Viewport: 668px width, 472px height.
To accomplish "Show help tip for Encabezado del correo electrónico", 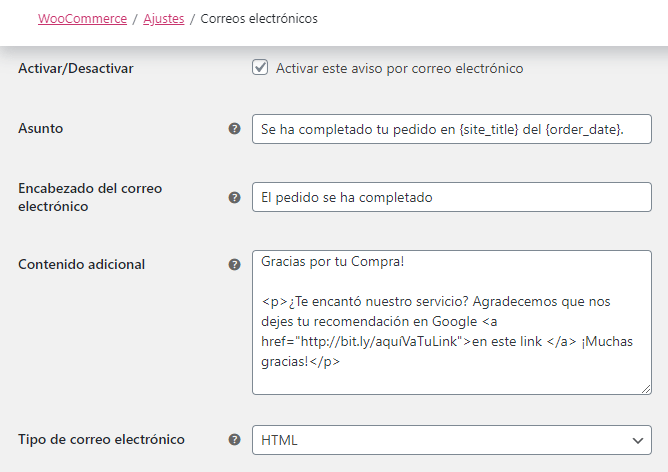I will click(234, 197).
